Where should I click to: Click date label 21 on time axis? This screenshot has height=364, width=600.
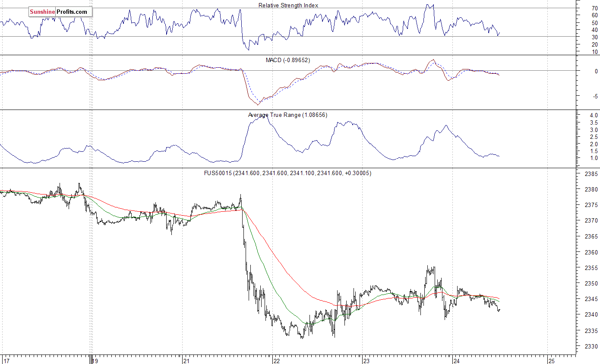186,361
